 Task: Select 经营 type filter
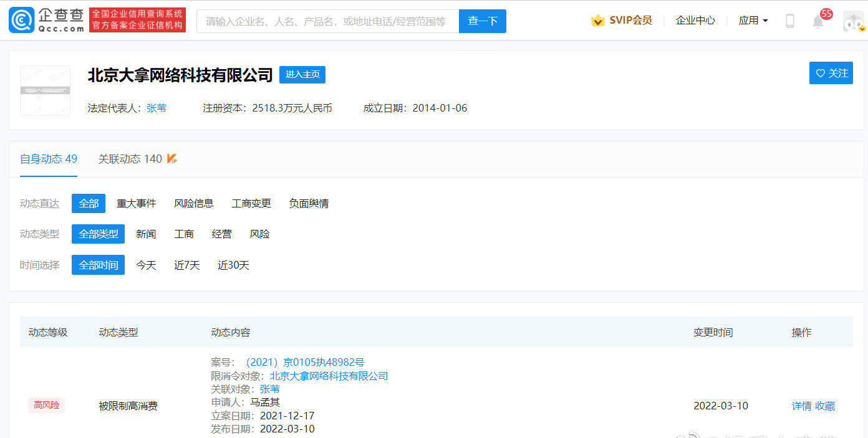(x=222, y=234)
